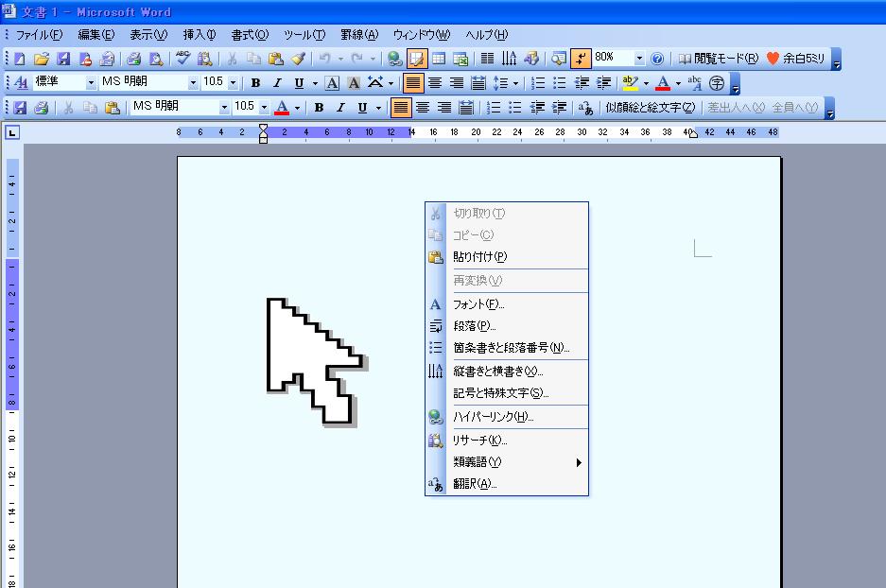This screenshot has width=886, height=588.
Task: Toggle character shading gray A icon
Action: tap(354, 83)
